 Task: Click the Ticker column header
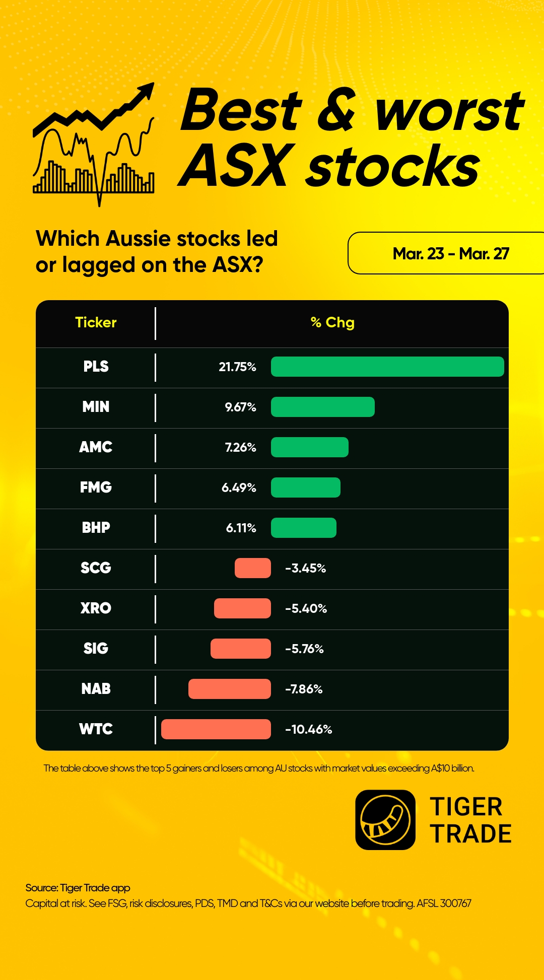96,322
